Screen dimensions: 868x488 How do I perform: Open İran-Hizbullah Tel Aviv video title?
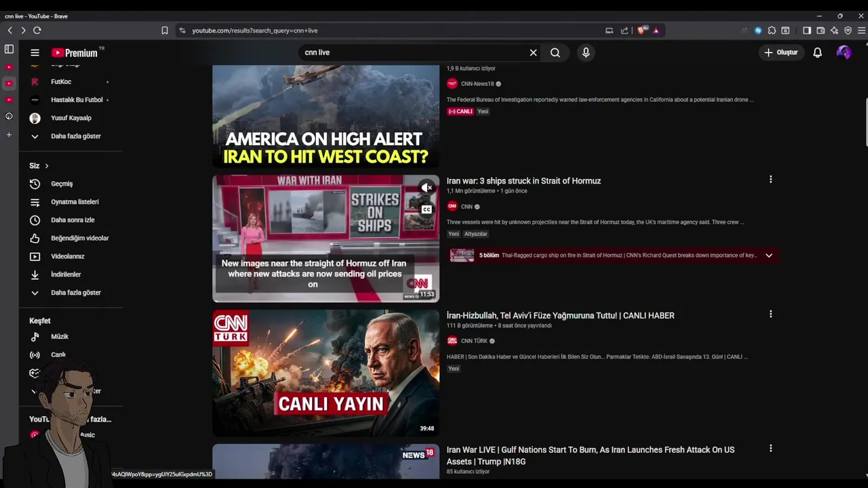pos(560,316)
